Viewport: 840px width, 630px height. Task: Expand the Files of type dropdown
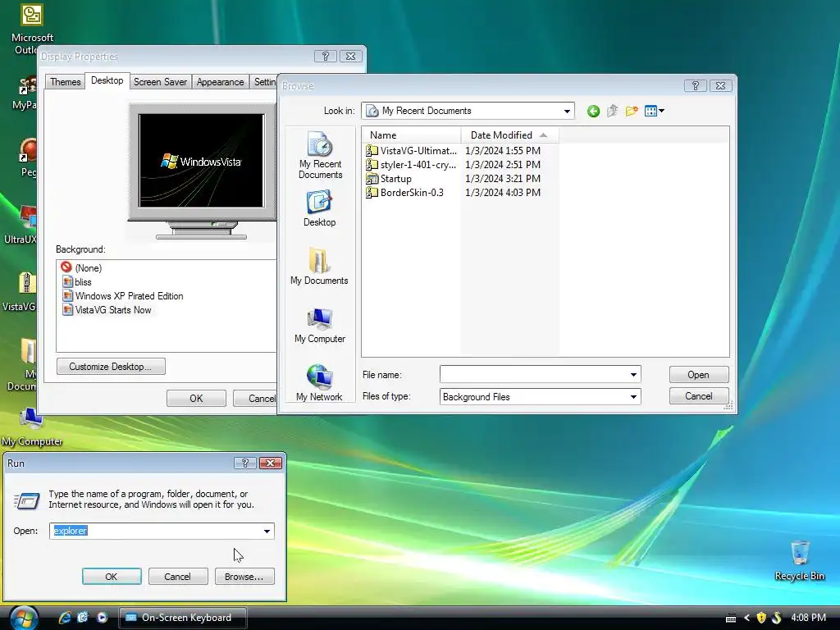click(633, 397)
